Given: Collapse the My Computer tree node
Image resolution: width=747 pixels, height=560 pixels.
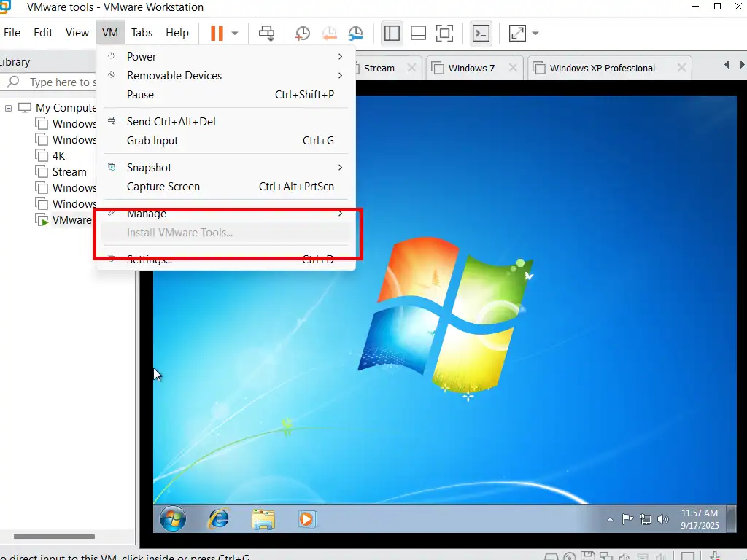Looking at the screenshot, I should (x=9, y=108).
